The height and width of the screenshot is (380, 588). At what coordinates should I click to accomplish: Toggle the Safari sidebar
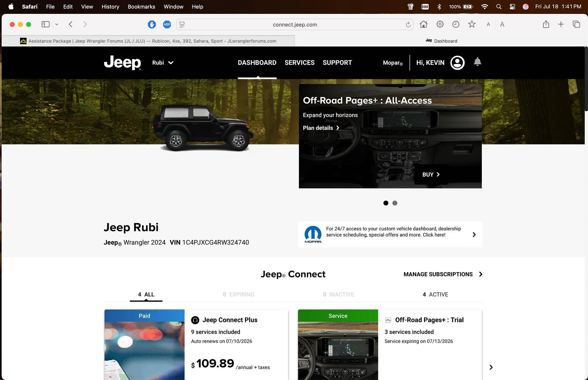(45, 24)
